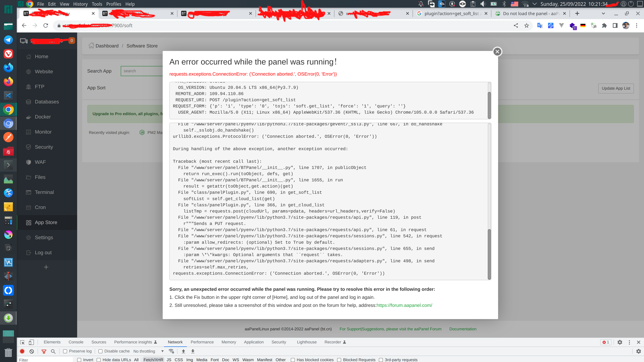Expand the No throttling dropdown

tap(148, 351)
